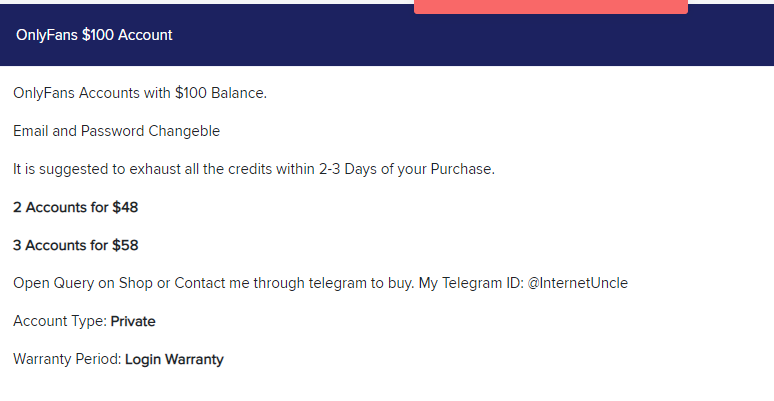Click the bold "2 Accounts for $48" text
Screen dimensions: 774x401
[x=76, y=207]
